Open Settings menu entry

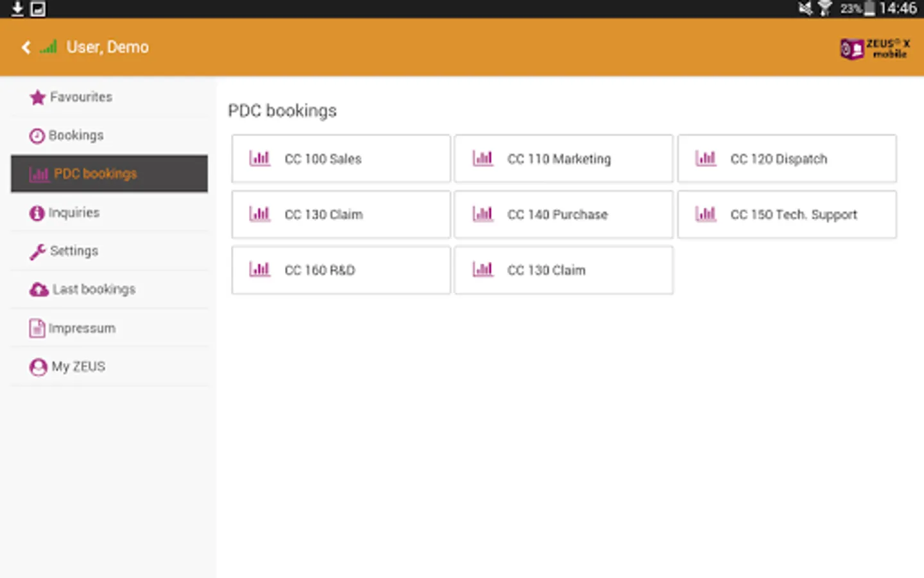(110, 251)
